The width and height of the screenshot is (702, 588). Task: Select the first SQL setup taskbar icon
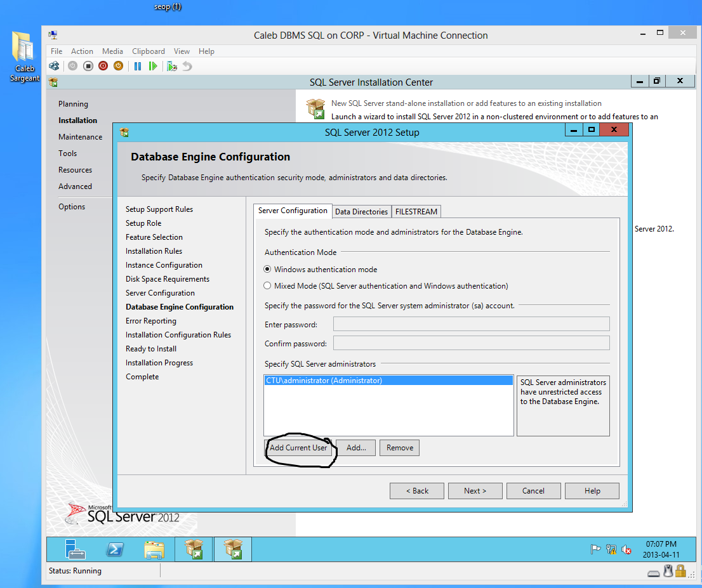click(194, 549)
